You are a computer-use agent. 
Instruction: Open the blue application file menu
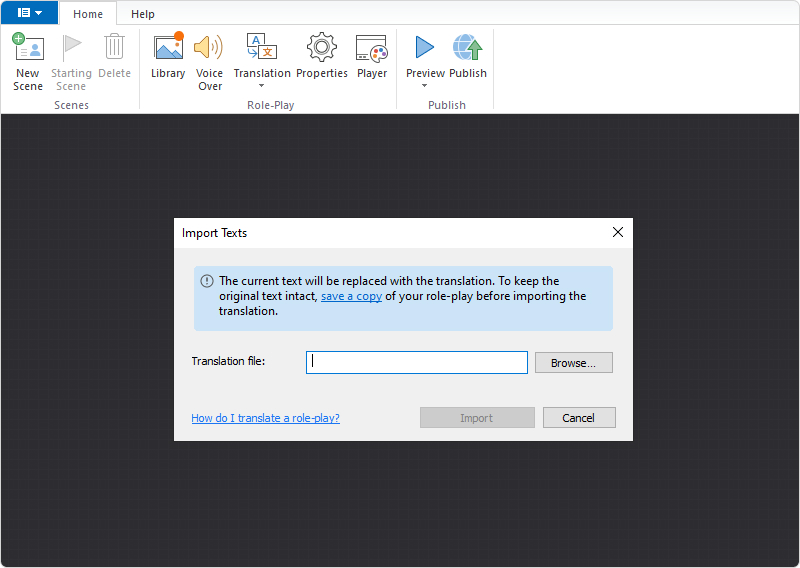tap(29, 13)
